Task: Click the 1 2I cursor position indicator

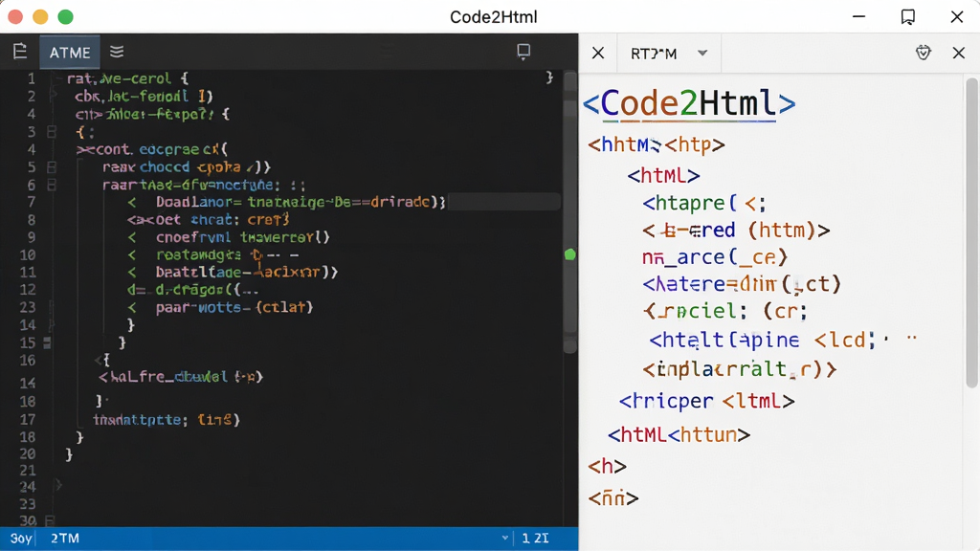Action: point(535,538)
